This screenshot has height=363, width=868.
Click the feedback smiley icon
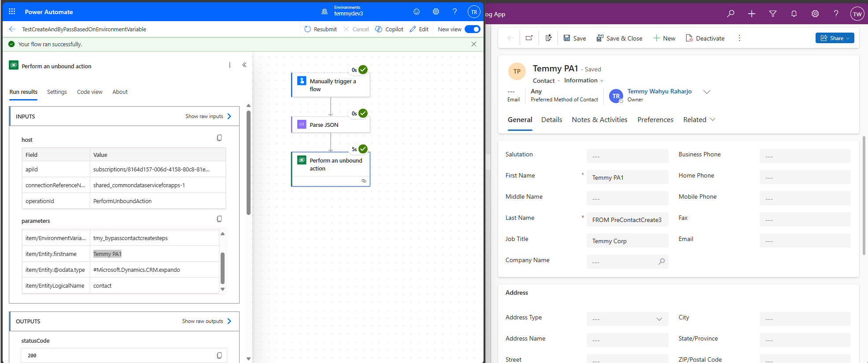tap(417, 12)
